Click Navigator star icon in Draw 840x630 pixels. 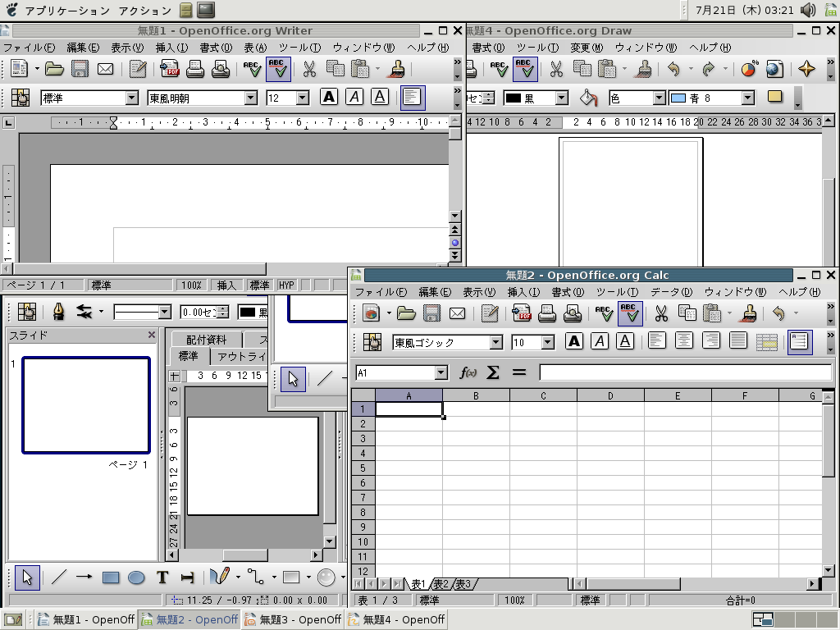[807, 69]
